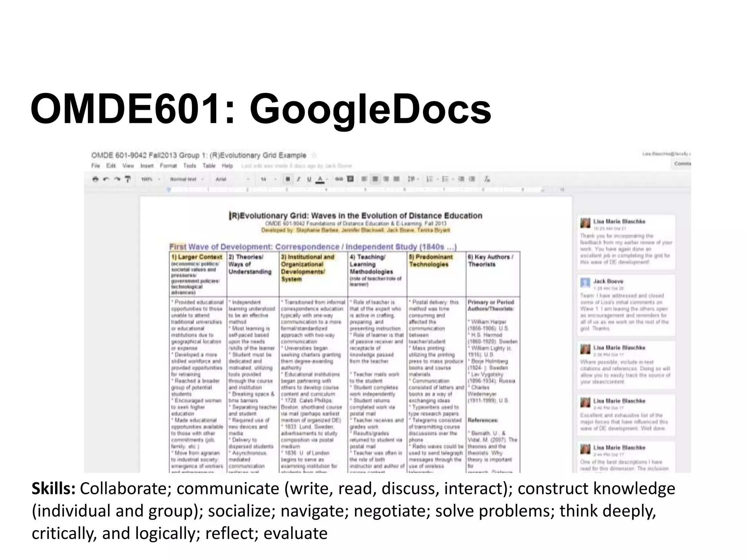Click Lisa Marie Blaschke's avatar in top comment
This screenshot has height=560, width=747.
(585, 223)
